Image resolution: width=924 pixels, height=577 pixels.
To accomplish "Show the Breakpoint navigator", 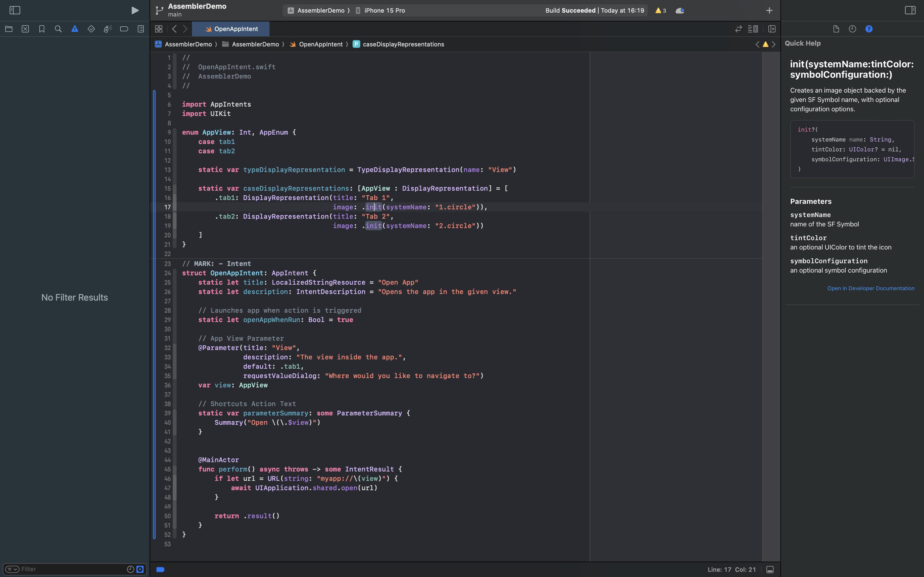I will tap(124, 29).
